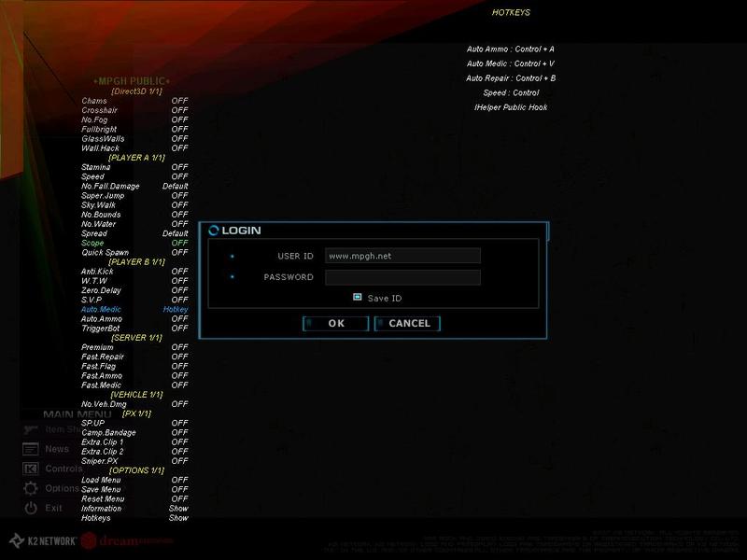Select the Auto.Medic menu entry
The width and height of the screenshot is (747, 560).
pyautogui.click(x=101, y=310)
